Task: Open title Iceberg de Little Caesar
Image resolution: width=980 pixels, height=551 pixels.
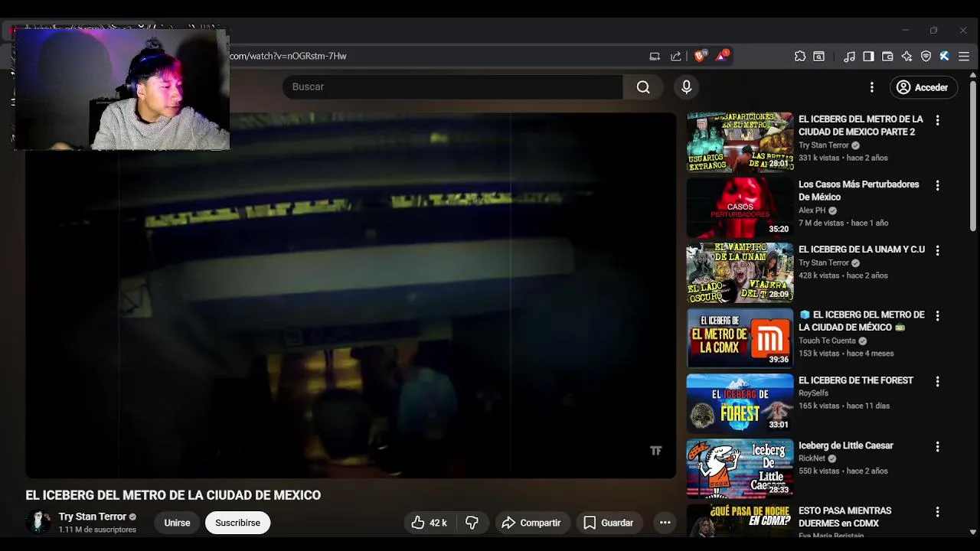Action: click(x=846, y=445)
